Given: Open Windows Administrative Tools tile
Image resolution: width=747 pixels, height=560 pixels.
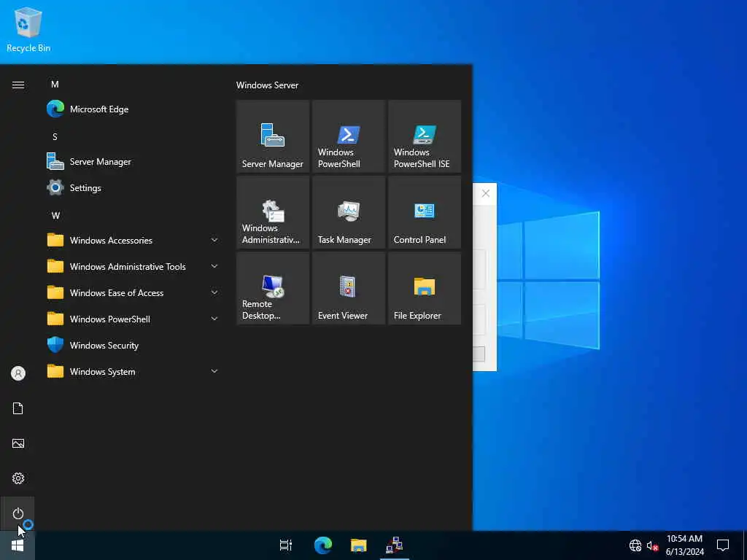Looking at the screenshot, I should pyautogui.click(x=273, y=212).
